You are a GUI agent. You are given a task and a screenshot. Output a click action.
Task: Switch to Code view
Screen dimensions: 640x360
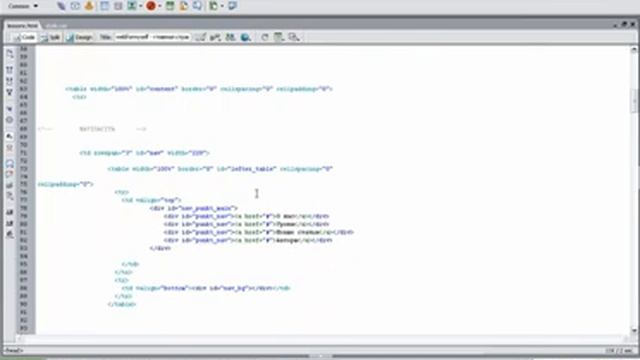pyautogui.click(x=24, y=38)
